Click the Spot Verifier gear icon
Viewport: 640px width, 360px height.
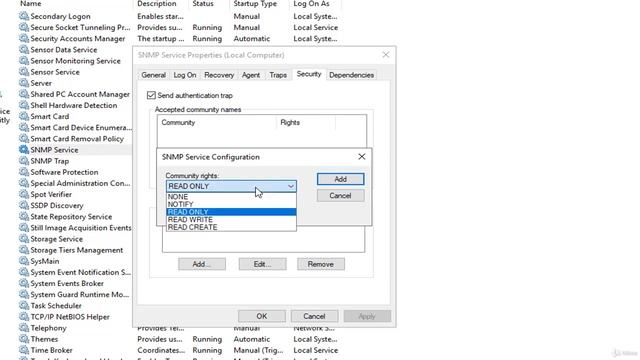pyautogui.click(x=24, y=194)
